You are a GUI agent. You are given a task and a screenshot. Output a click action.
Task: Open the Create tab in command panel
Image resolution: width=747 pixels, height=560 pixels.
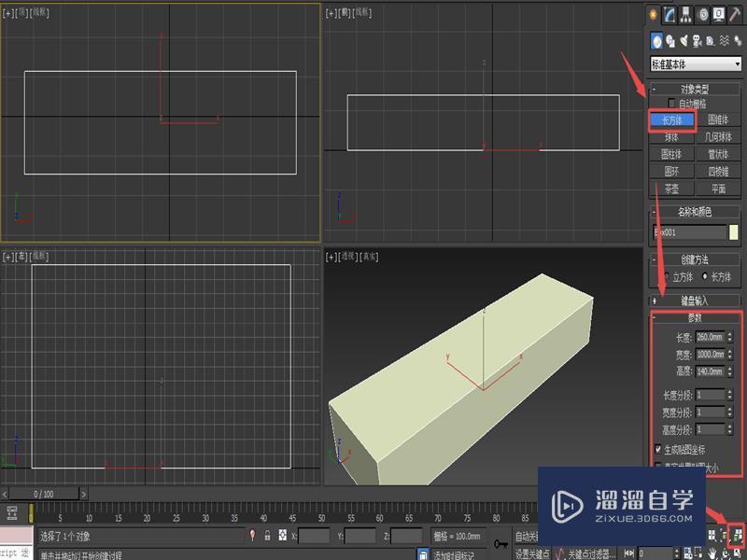[655, 15]
